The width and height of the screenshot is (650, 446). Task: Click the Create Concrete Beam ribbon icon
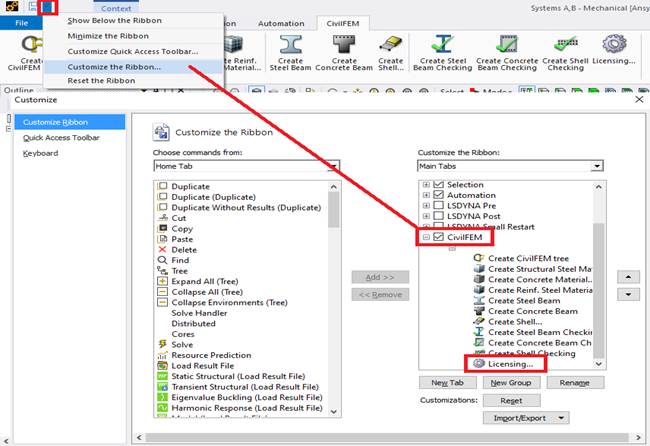344,45
